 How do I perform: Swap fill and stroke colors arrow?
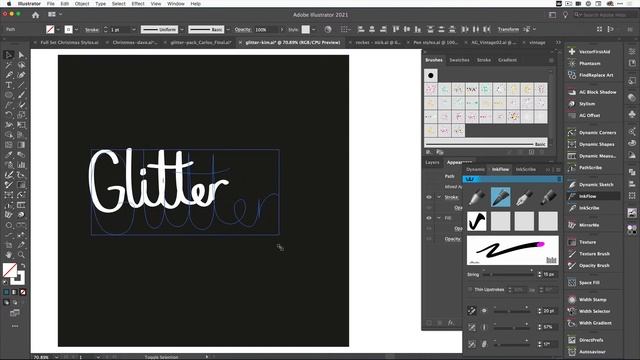coord(23,266)
